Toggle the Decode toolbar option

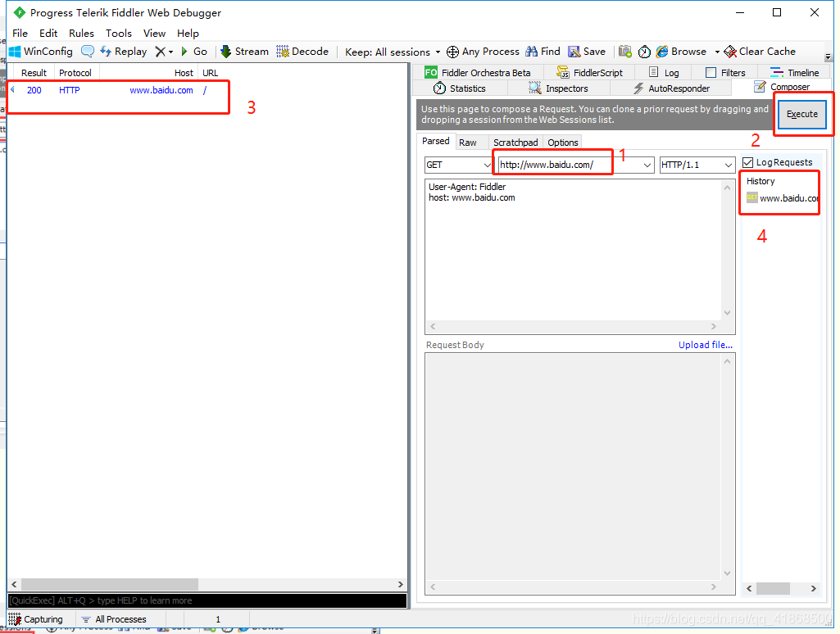click(x=302, y=52)
